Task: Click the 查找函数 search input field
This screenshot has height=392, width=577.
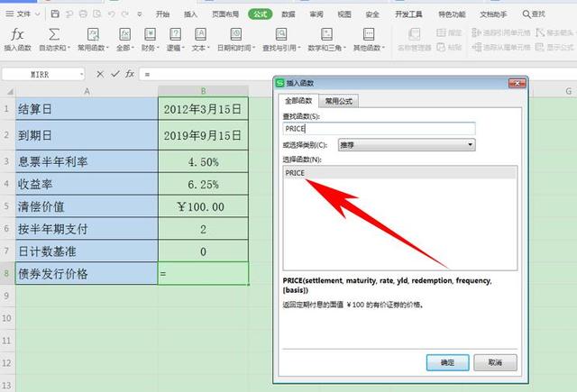Action: click(378, 129)
